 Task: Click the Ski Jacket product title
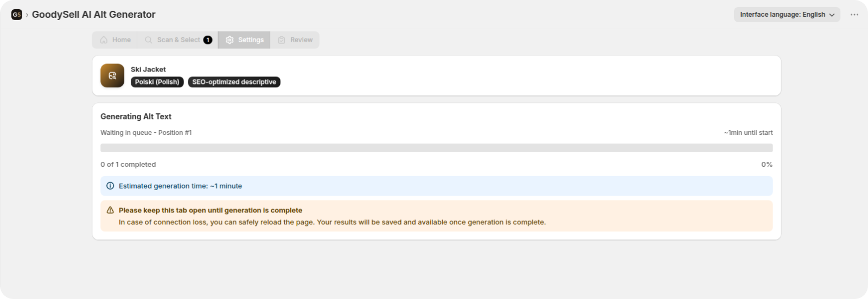point(148,69)
